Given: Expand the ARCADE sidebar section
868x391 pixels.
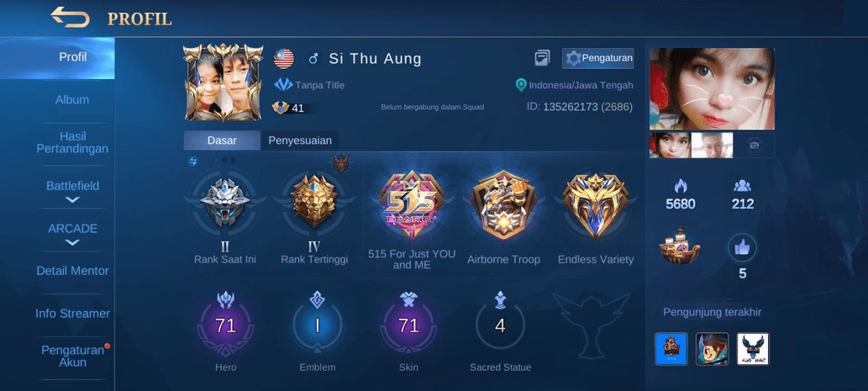Looking at the screenshot, I should click(x=72, y=235).
